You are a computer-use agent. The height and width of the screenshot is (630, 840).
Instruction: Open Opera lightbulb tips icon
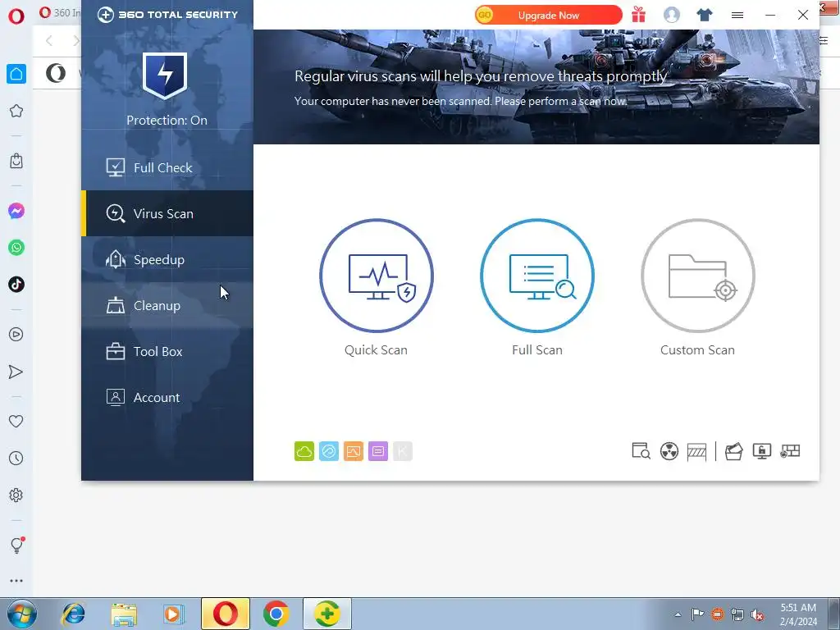tap(16, 545)
